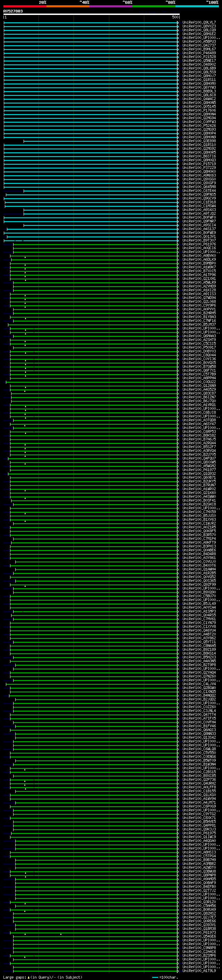Select the UniRef100_Q21XH1 label

(x=199, y=279)
